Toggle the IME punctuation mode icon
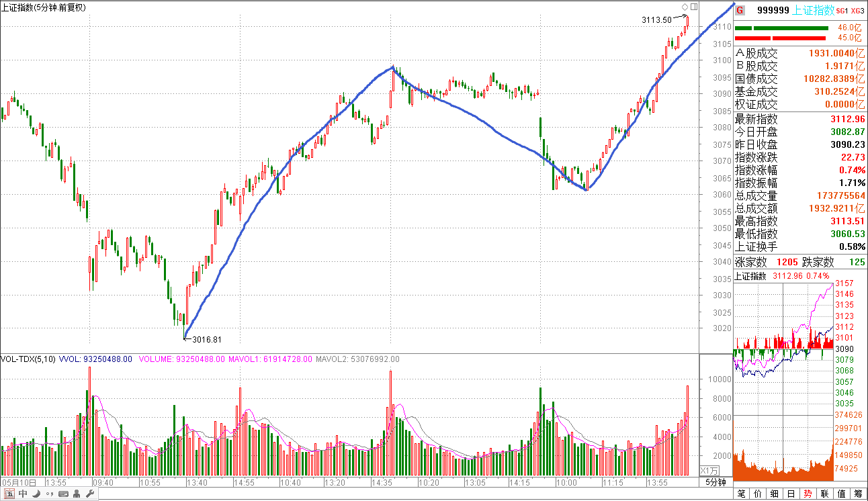868x501 pixels. point(49,494)
